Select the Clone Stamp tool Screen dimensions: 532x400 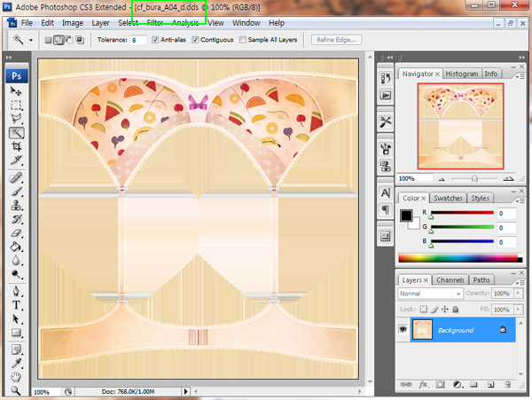click(x=16, y=205)
